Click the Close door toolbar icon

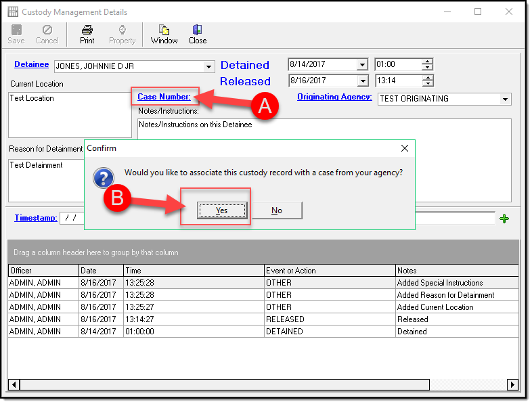click(x=198, y=30)
